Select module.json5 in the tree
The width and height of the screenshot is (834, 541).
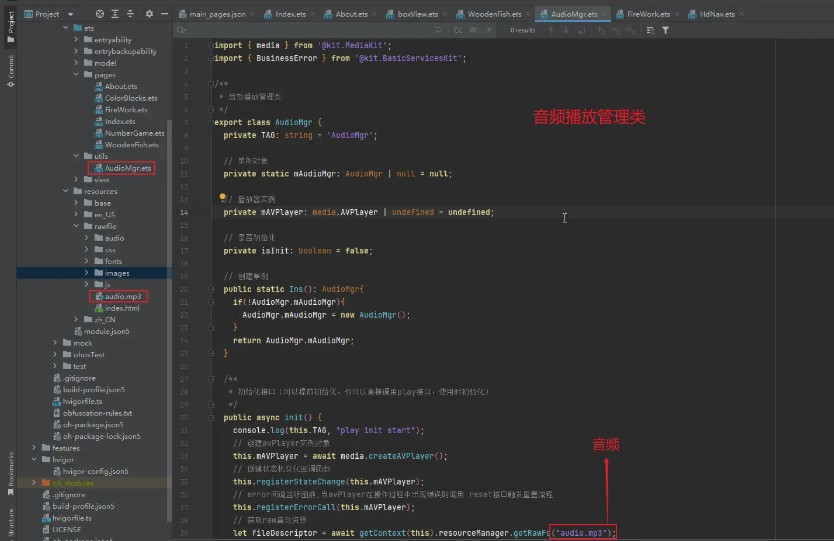[x=102, y=331]
